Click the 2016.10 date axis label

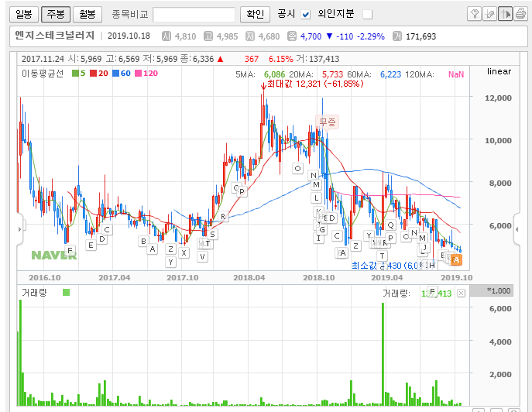coord(45,277)
